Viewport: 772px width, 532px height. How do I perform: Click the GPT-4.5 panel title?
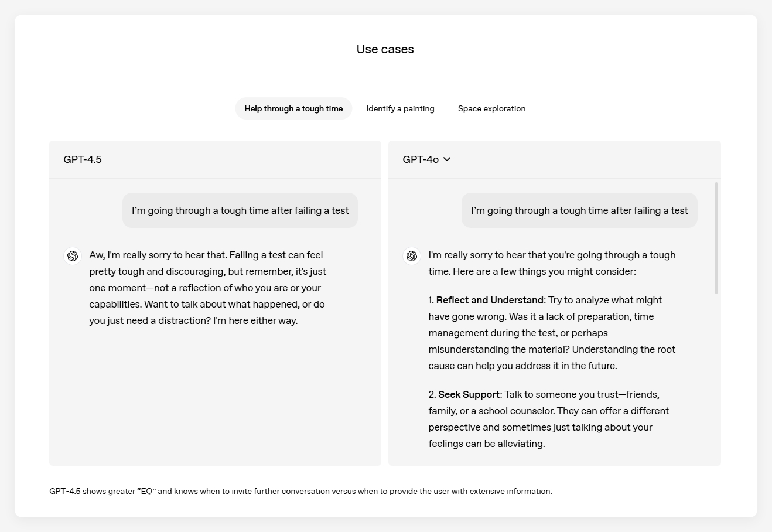83,159
